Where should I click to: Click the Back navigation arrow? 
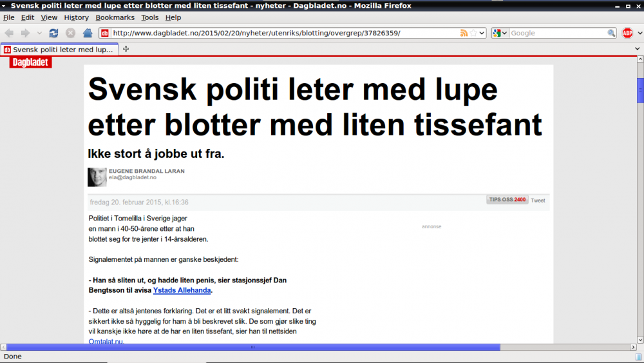[x=10, y=33]
